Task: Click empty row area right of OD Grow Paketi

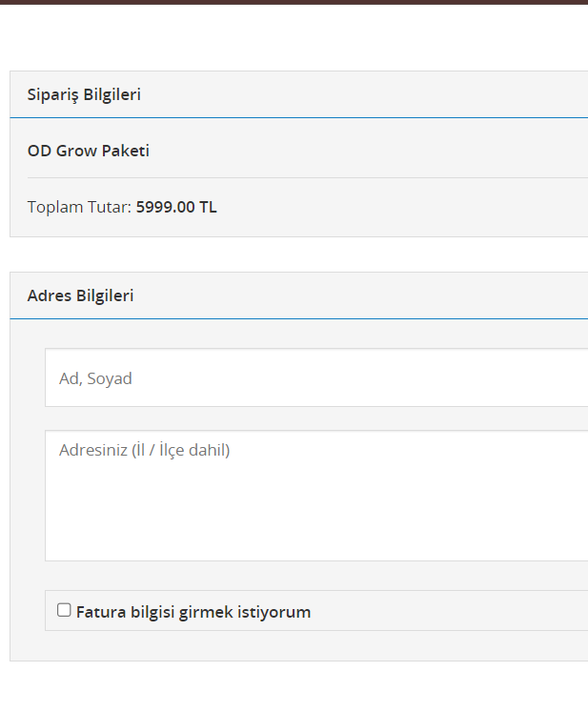Action: (381, 151)
